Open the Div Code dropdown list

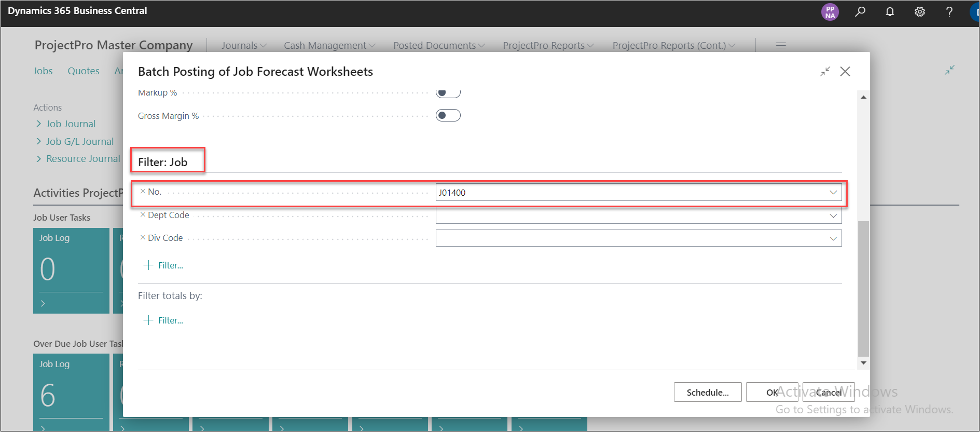tap(833, 238)
